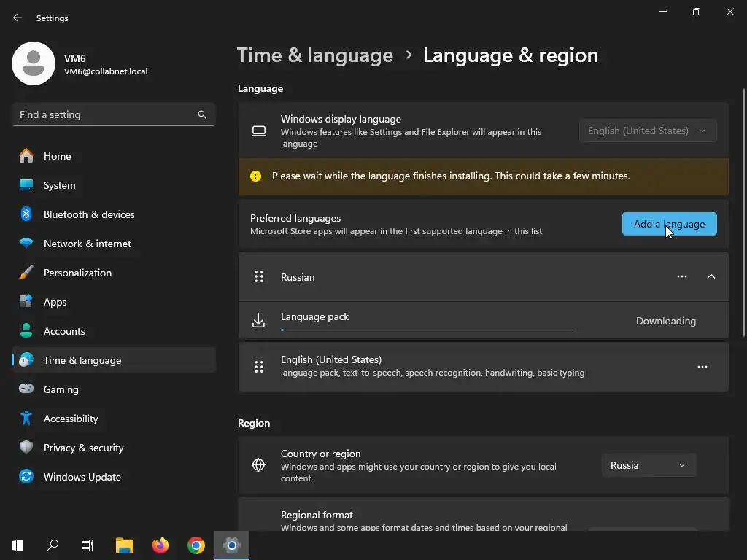This screenshot has width=747, height=560.
Task: Click Time & language breadcrumb link
Action: (315, 55)
